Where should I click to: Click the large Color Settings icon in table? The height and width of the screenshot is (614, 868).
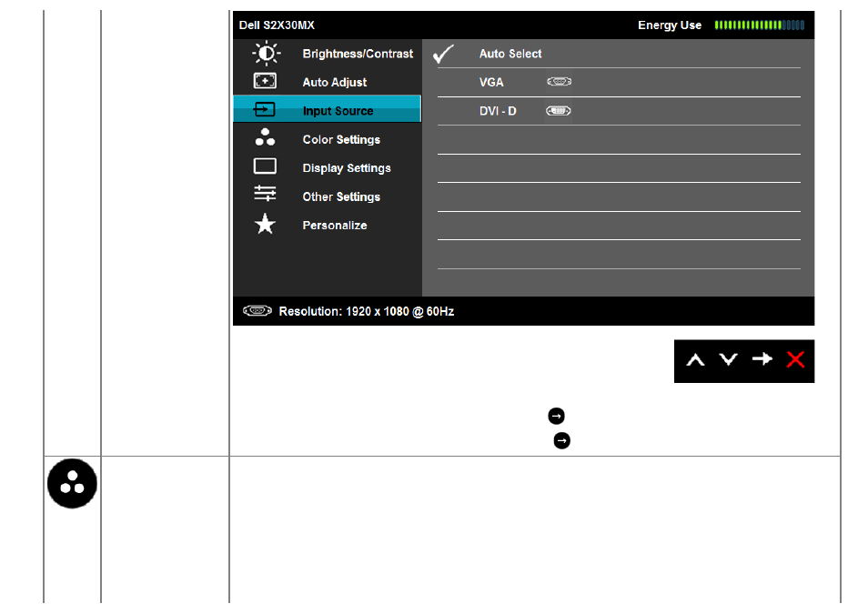[72, 483]
